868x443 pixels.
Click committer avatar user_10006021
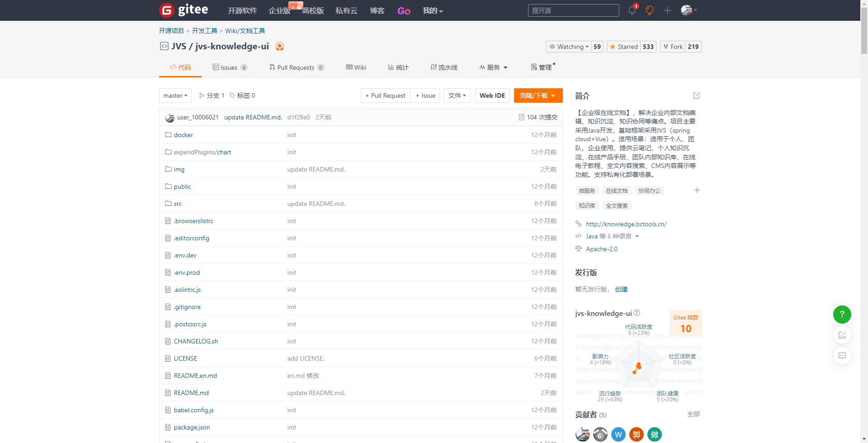170,118
